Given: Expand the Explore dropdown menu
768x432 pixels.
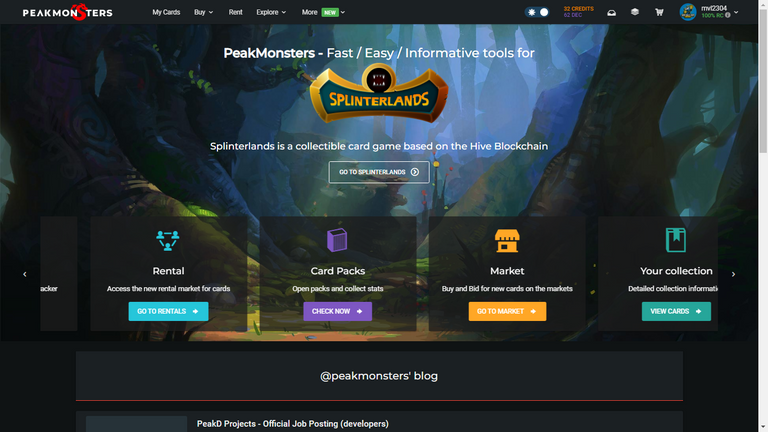Looking at the screenshot, I should pos(271,12).
